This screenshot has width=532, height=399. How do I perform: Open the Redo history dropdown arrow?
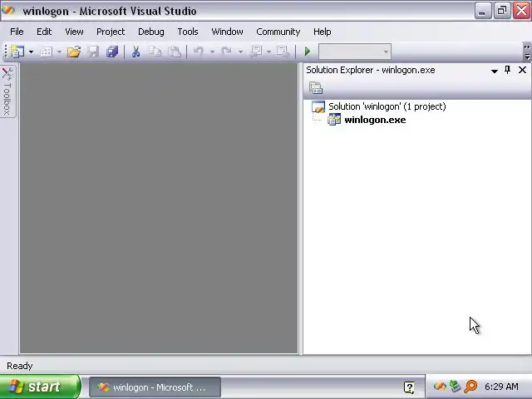240,52
